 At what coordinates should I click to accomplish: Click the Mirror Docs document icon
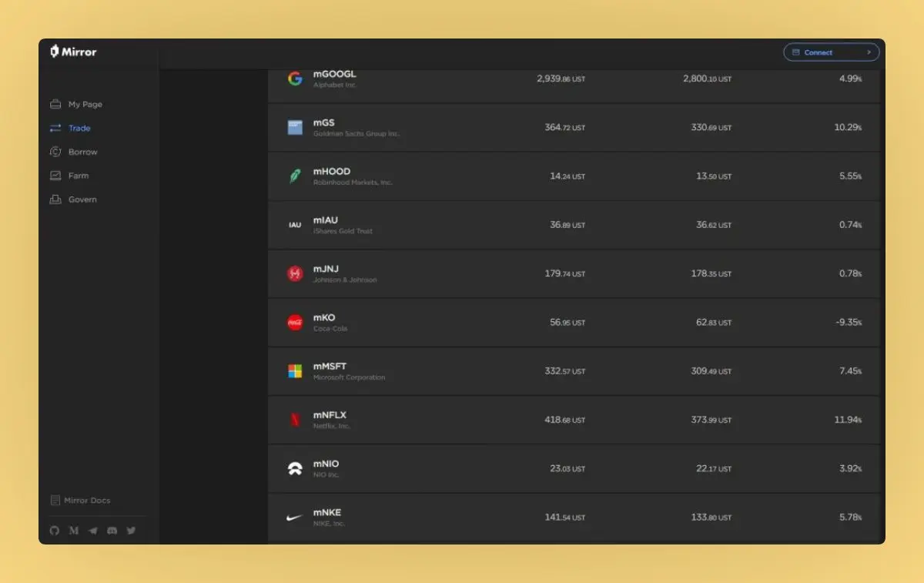click(x=55, y=500)
